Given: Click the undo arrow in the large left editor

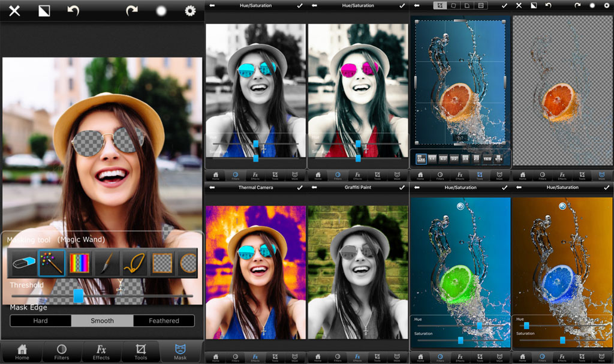Looking at the screenshot, I should [73, 11].
